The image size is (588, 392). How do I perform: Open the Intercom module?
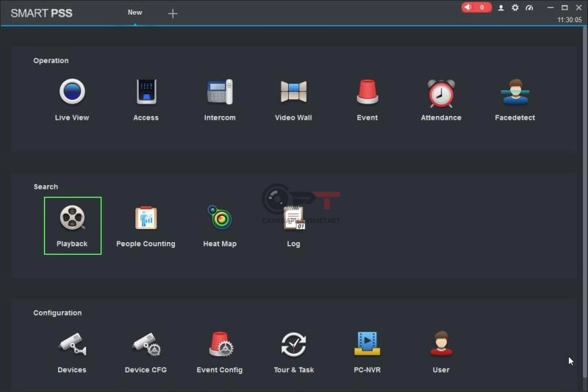[220, 93]
